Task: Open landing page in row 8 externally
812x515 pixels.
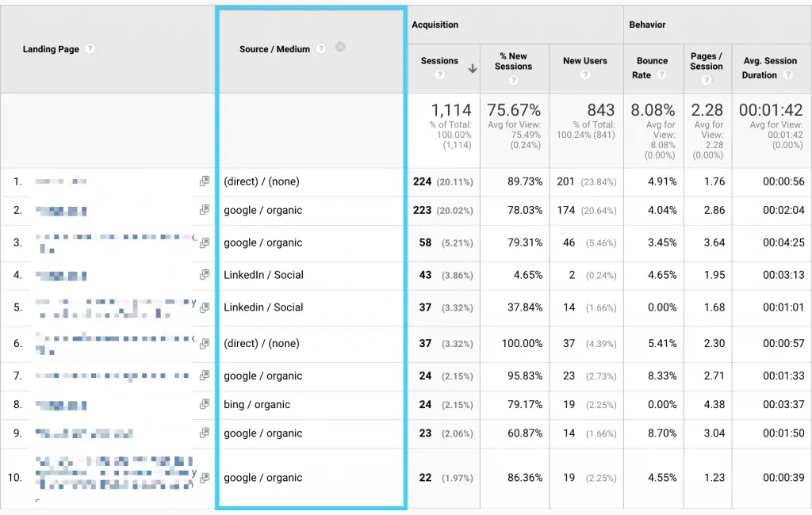Action: 205,404
